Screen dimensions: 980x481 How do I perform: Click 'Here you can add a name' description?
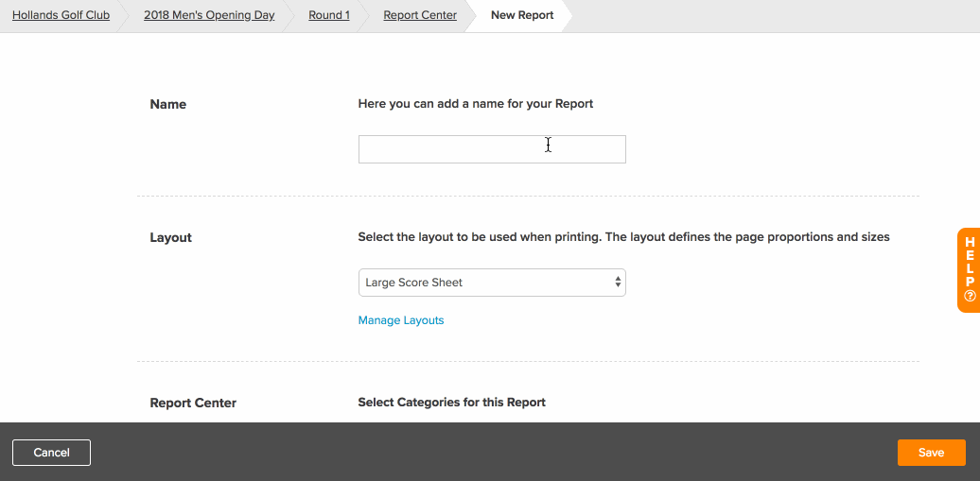point(476,104)
